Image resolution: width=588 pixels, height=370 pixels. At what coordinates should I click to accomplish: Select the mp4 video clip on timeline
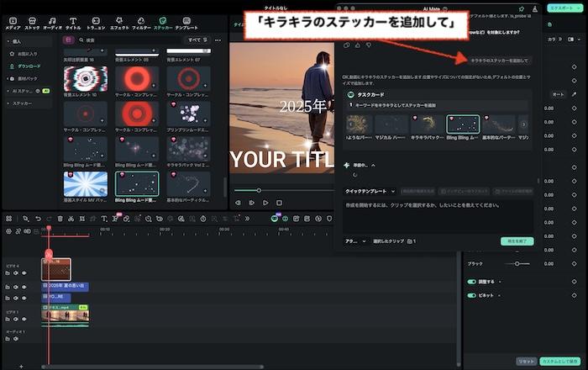[x=65, y=314]
